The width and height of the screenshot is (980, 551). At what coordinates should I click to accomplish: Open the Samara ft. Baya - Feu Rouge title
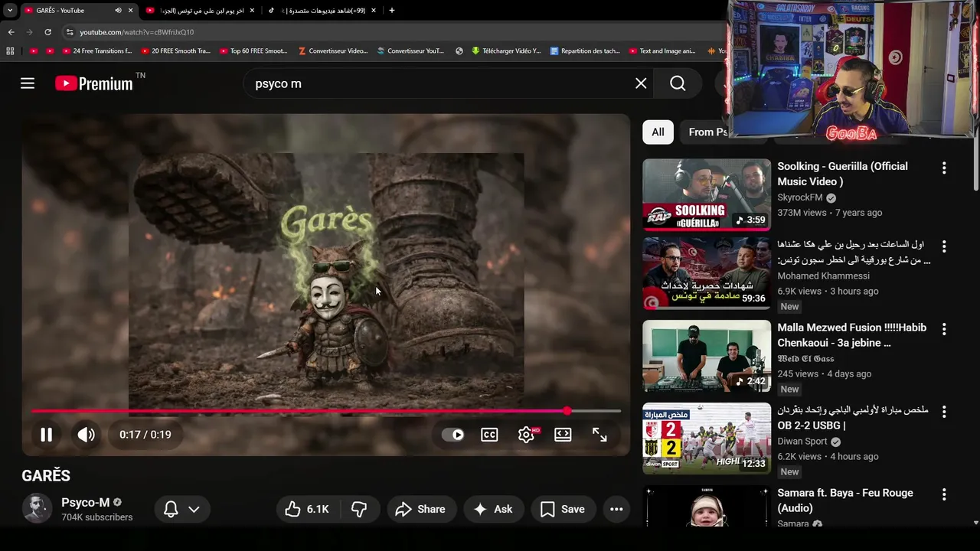click(x=845, y=500)
